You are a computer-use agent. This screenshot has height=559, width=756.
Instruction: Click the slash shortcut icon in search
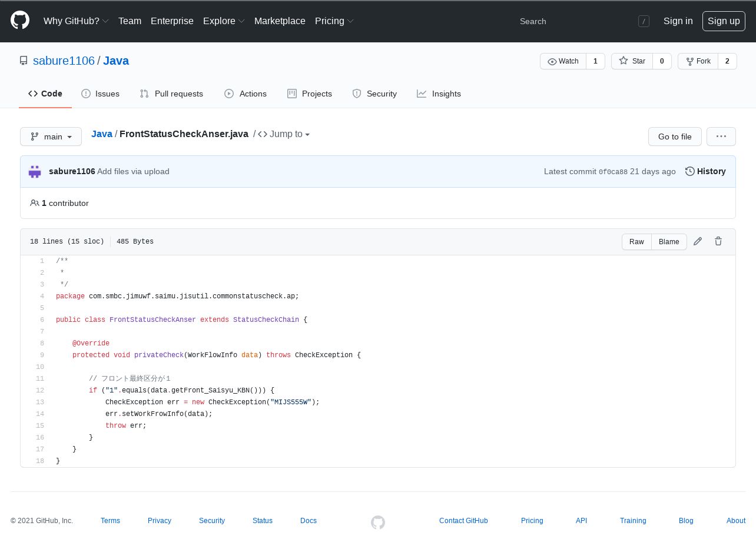644,21
